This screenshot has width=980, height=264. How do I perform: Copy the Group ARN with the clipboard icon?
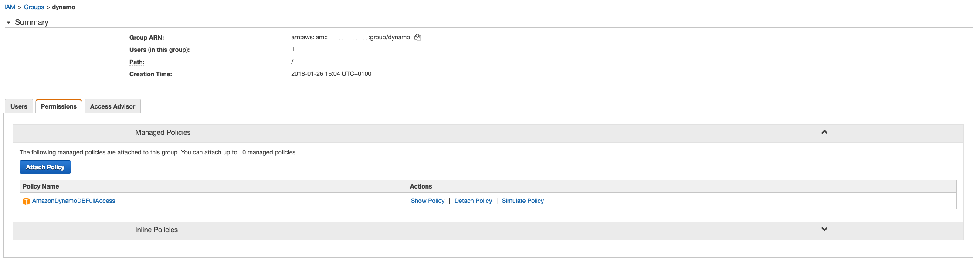[x=418, y=38]
